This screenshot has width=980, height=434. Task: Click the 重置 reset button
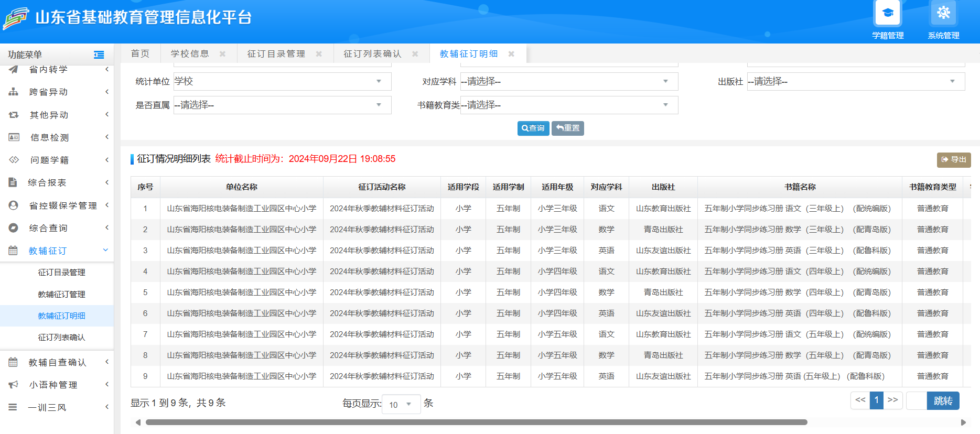click(568, 128)
